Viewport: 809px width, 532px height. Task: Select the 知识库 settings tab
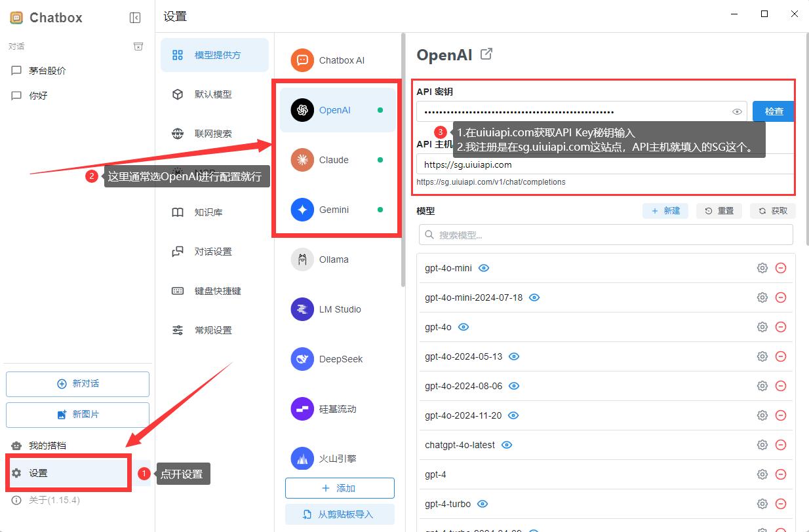[x=214, y=212]
